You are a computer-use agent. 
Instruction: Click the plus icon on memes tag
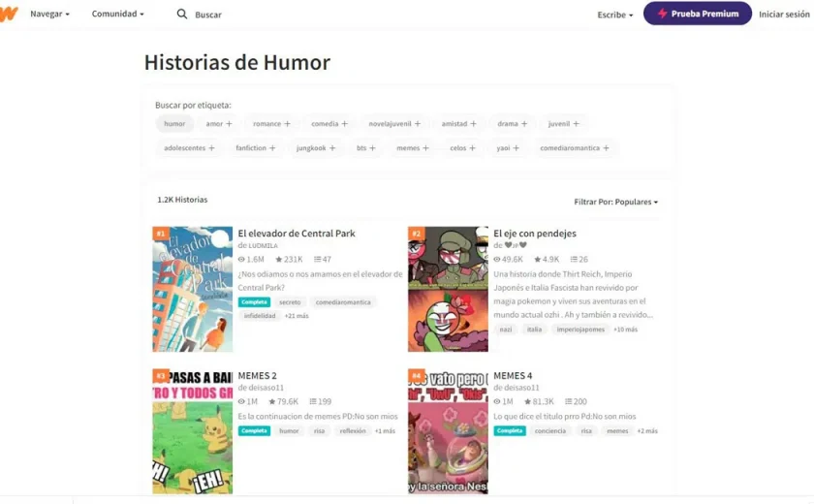pos(425,148)
